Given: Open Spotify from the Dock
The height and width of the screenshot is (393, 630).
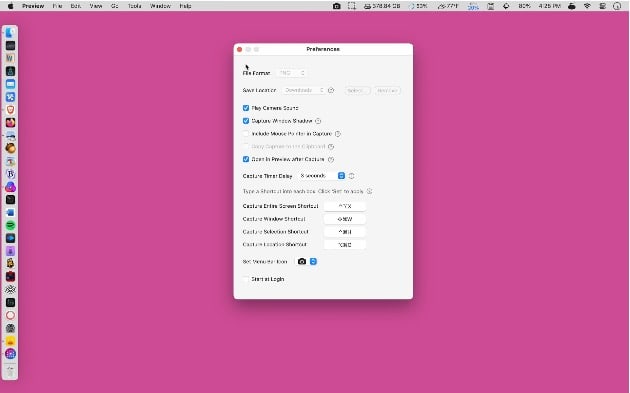Looking at the screenshot, I should click(x=10, y=225).
